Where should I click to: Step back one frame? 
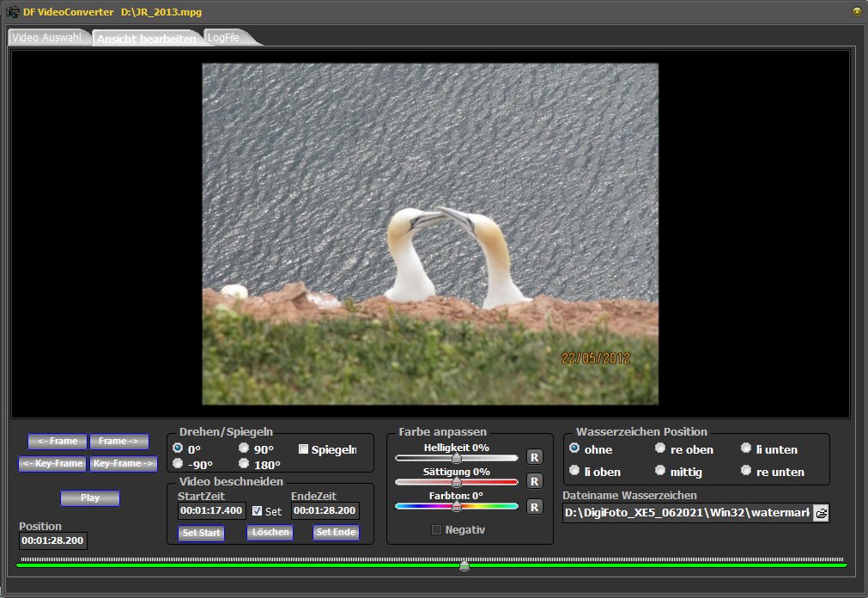58,442
